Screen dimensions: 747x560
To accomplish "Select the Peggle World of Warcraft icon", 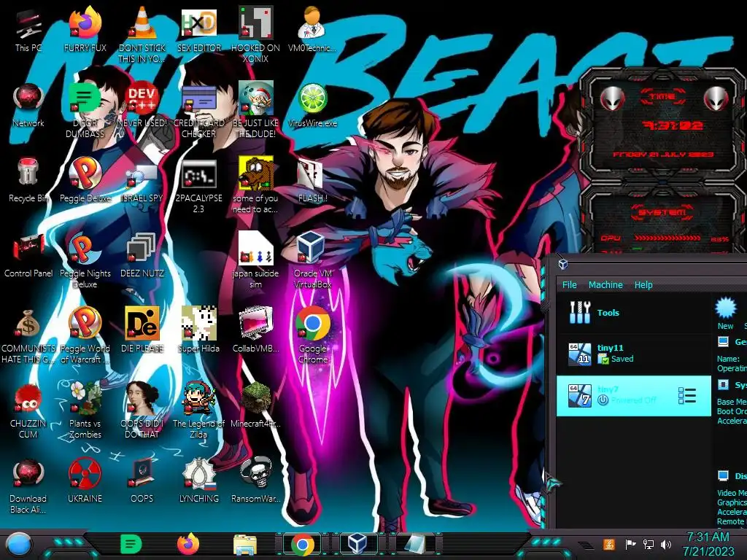I will click(x=85, y=335).
